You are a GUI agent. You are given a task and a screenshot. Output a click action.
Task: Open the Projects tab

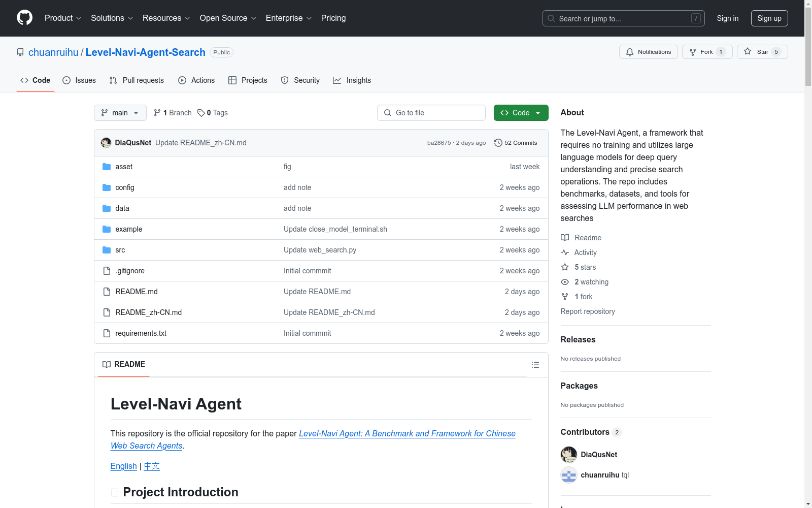[x=248, y=80]
